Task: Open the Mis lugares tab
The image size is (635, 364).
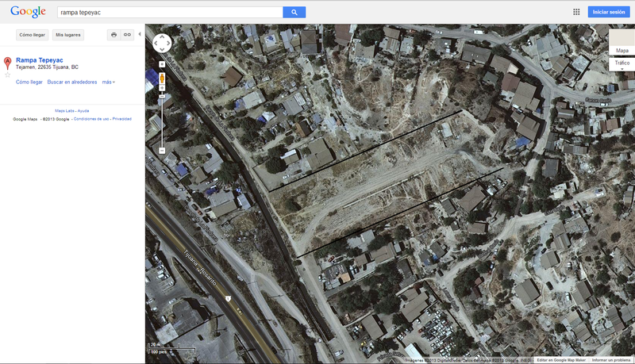Action: click(69, 35)
